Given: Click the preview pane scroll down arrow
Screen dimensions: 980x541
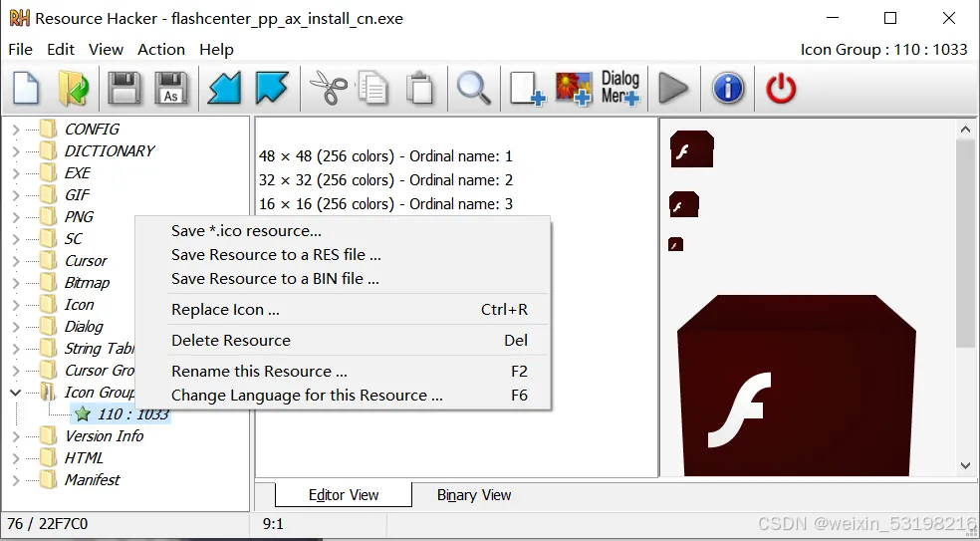Looking at the screenshot, I should coord(965,465).
